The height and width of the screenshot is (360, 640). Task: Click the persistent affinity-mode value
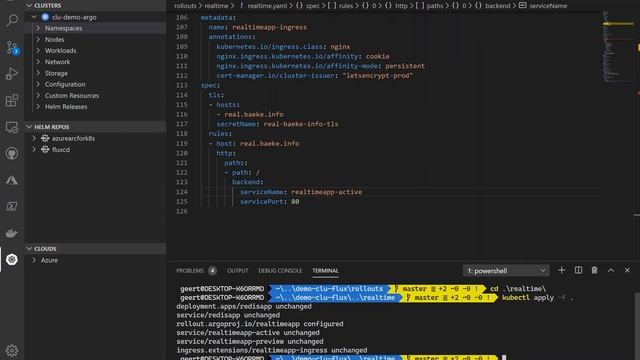click(x=405, y=66)
